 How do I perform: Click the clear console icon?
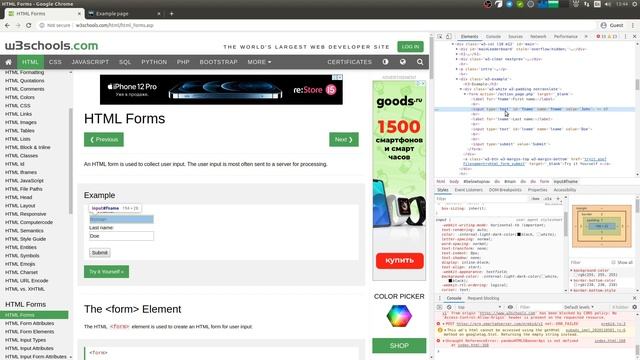point(449,307)
